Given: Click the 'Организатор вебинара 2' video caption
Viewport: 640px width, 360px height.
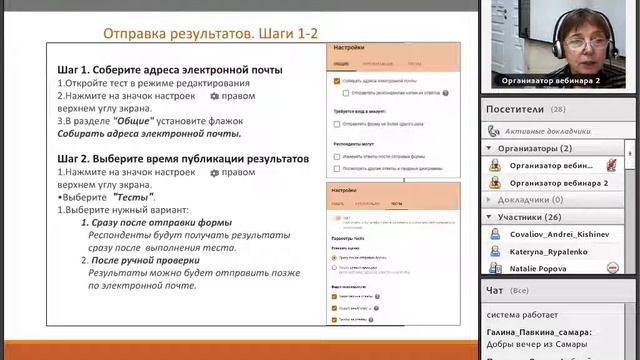Looking at the screenshot, I should click(551, 81).
